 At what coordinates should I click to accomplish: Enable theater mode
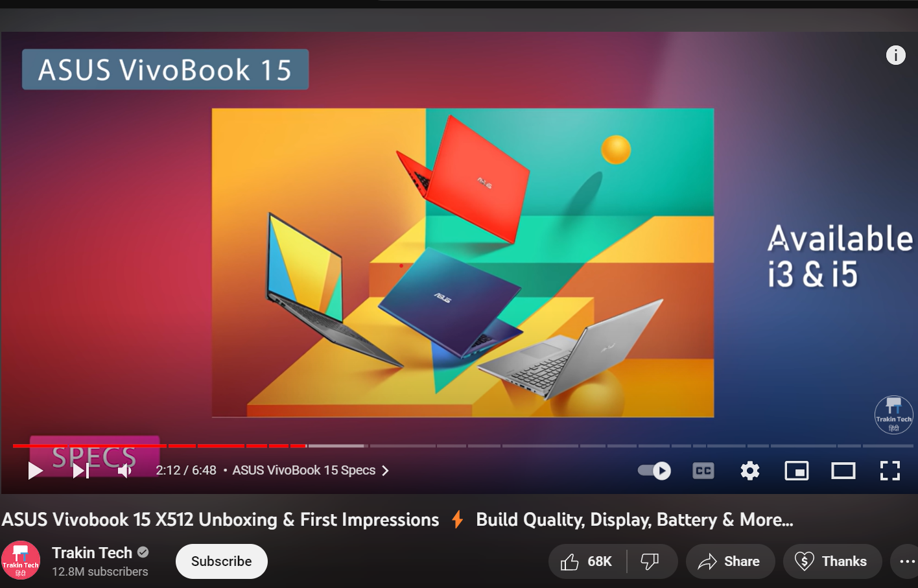tap(843, 471)
